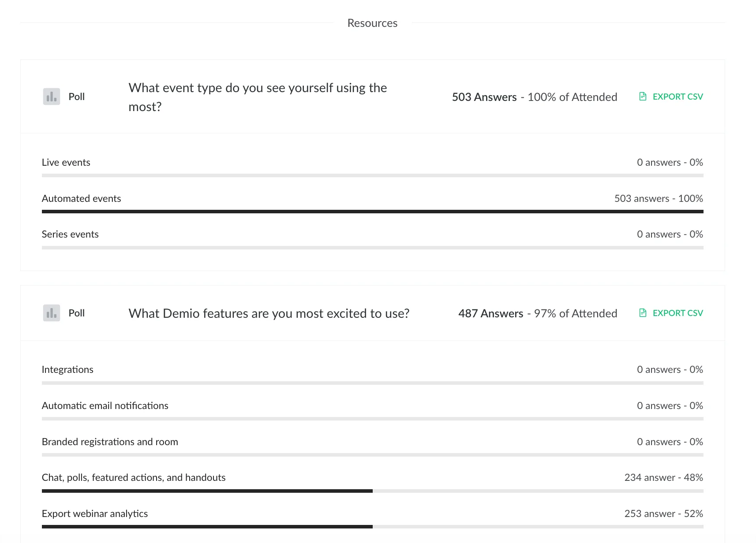
Task: Click the file icon beside second Export CSV
Action: point(643,313)
